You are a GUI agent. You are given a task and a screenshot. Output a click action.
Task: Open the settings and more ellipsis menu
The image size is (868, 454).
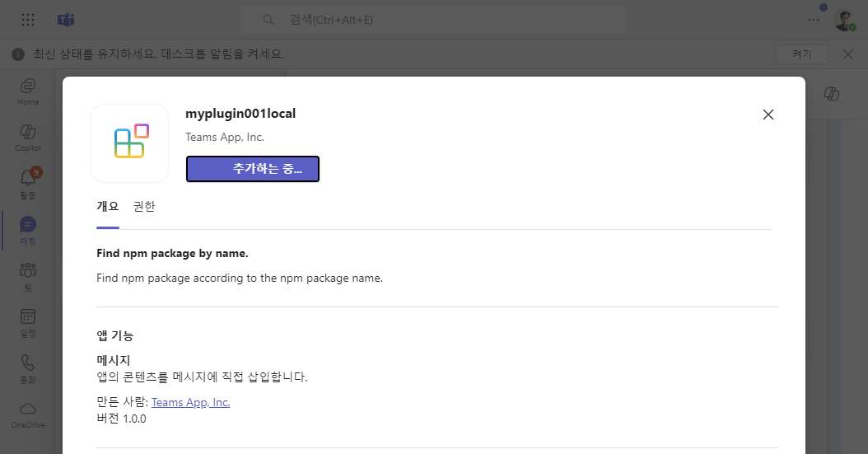point(813,20)
